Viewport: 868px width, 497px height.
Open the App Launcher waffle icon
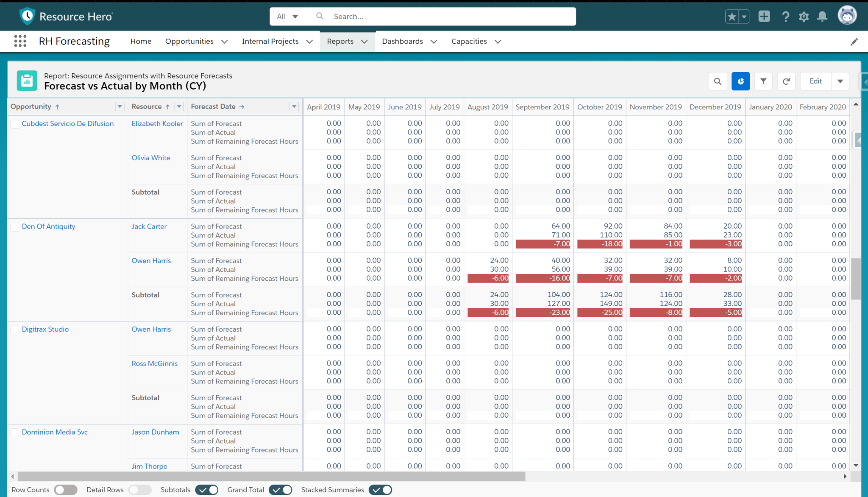coord(20,41)
